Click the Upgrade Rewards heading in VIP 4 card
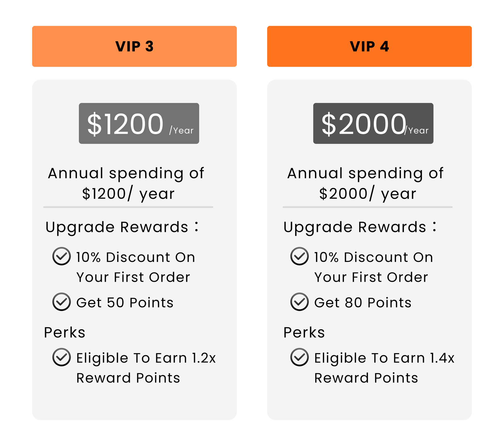Image resolution: width=504 pixels, height=446 pixels. (x=359, y=227)
